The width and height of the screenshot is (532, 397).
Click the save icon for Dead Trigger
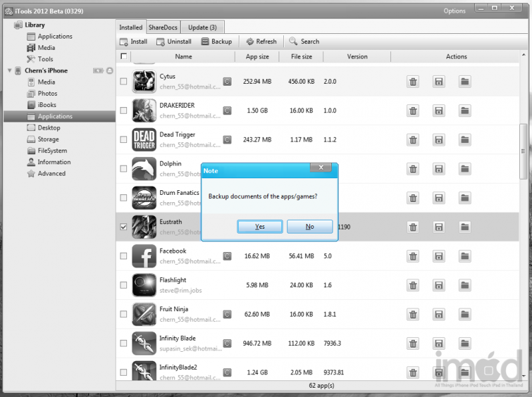pyautogui.click(x=439, y=140)
